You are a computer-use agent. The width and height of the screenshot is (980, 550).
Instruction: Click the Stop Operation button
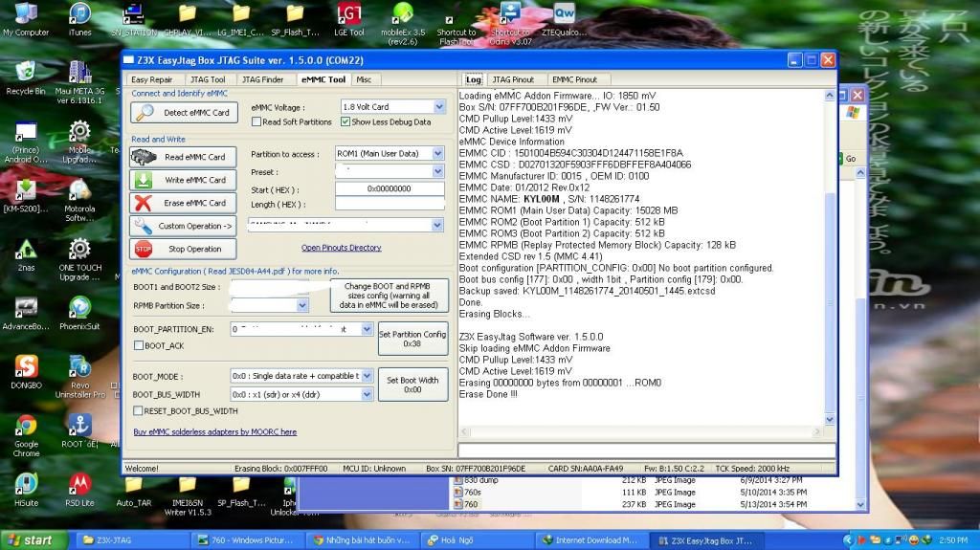[183, 249]
